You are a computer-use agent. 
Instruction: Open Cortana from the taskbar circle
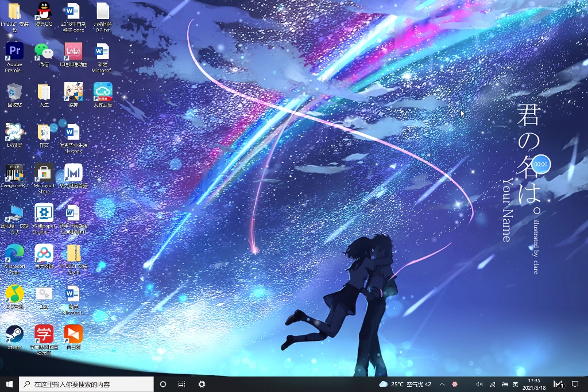coord(163,384)
